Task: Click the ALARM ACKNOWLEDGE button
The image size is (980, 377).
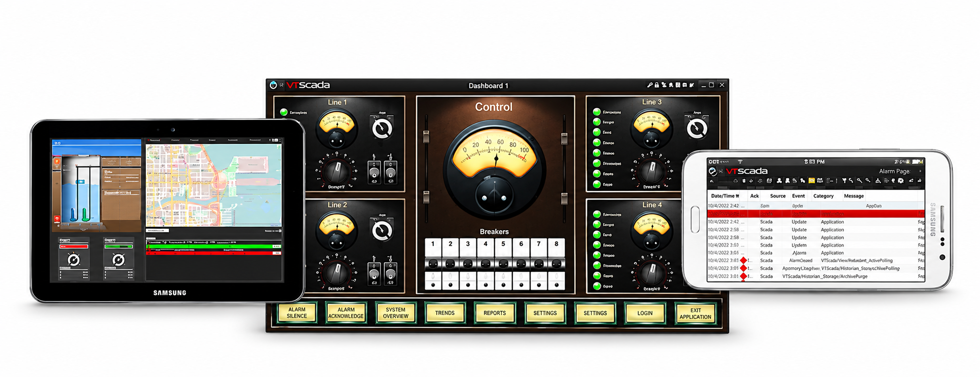Action: click(x=346, y=313)
